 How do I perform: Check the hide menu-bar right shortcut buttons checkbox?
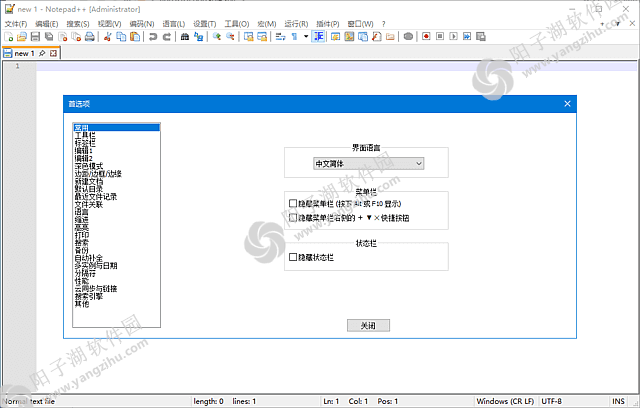coord(293,217)
